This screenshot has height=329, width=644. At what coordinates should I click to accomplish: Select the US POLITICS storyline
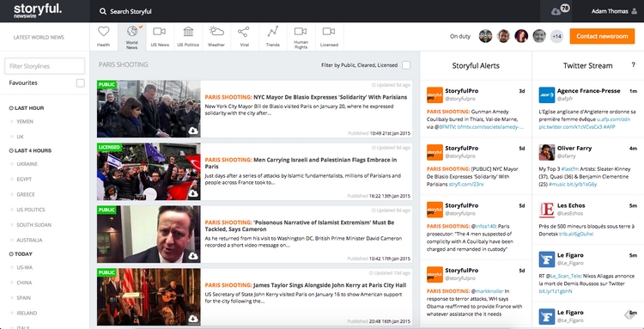pyautogui.click(x=31, y=210)
